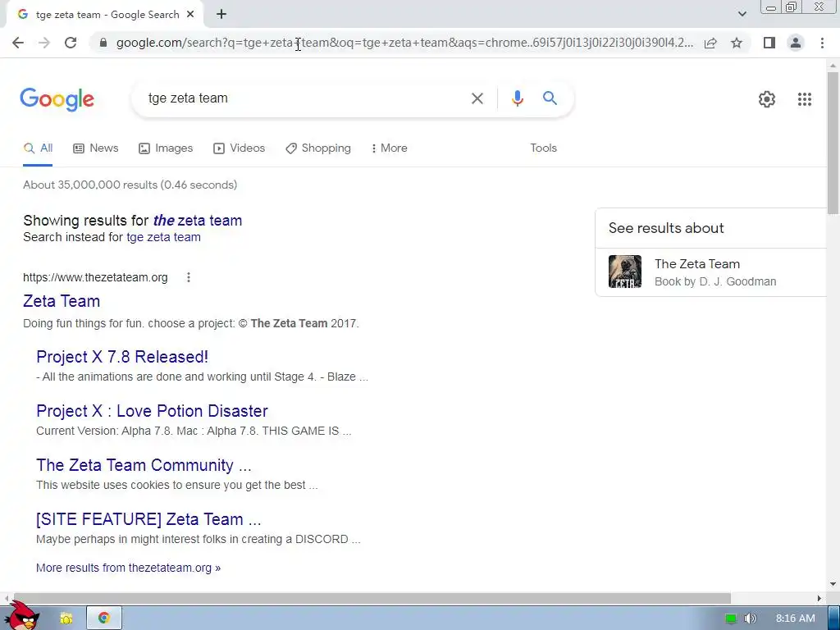Open the tab search dropdown arrow

742,14
